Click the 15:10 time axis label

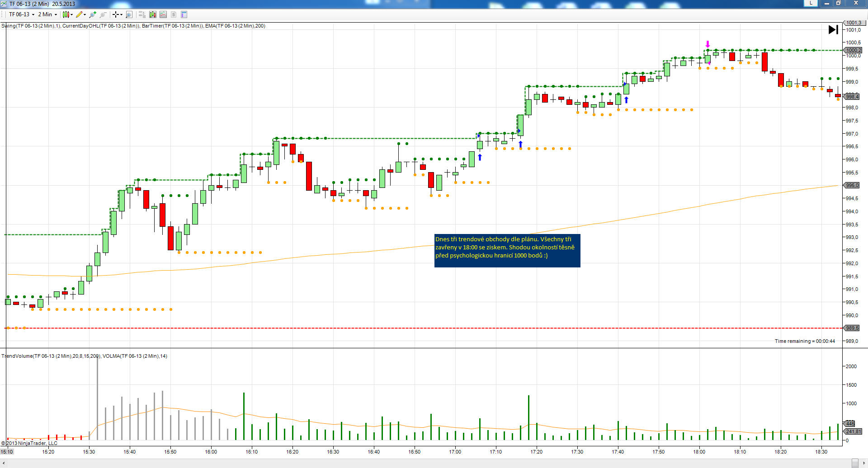click(x=7, y=452)
